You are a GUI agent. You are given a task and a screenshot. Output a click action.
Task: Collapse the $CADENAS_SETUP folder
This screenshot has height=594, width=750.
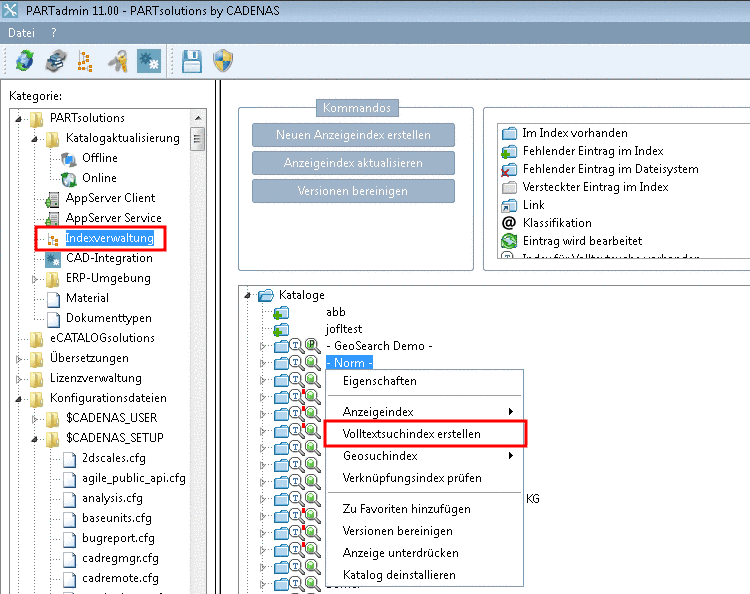(x=34, y=439)
